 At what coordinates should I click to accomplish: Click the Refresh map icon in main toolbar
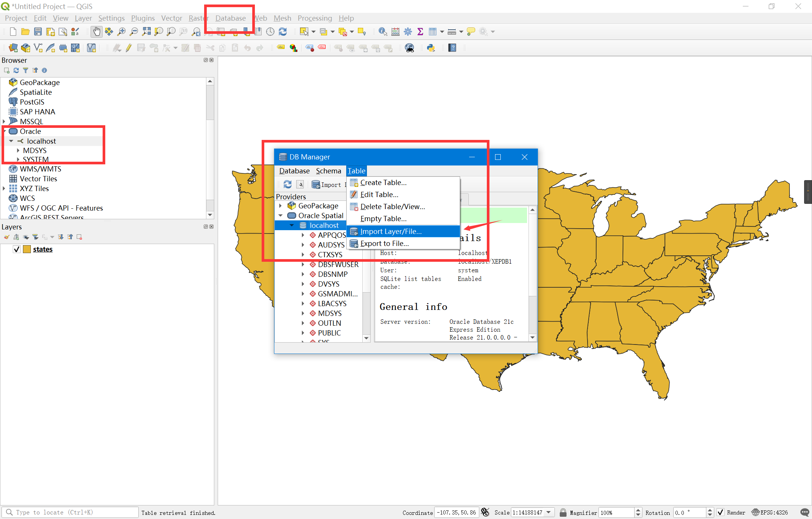pos(283,32)
